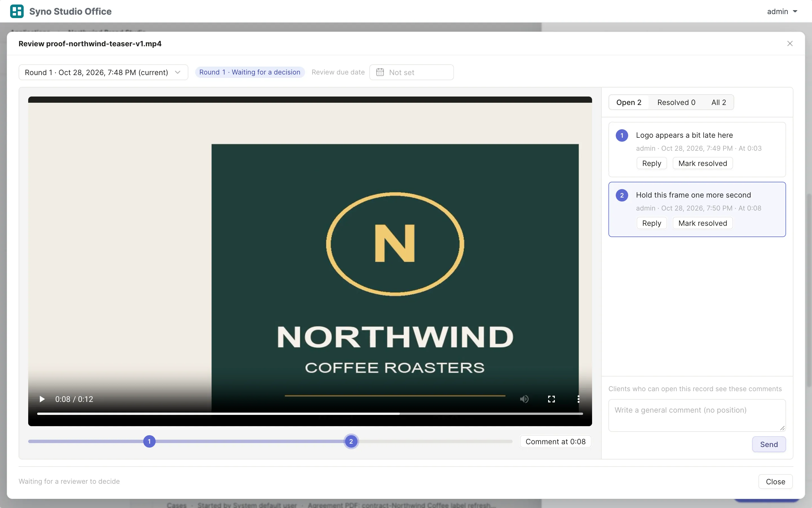The width and height of the screenshot is (812, 508).
Task: Click 'Clients who can open this record' note
Action: (695, 389)
